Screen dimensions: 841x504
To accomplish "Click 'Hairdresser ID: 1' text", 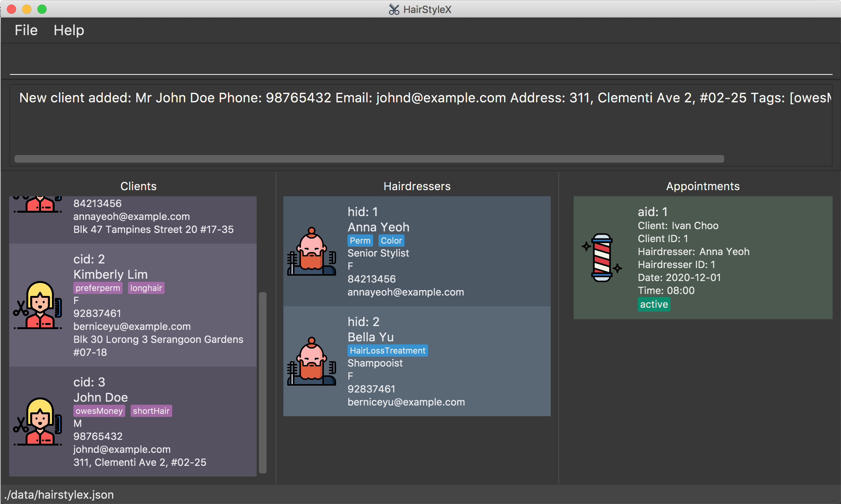I will tap(676, 265).
